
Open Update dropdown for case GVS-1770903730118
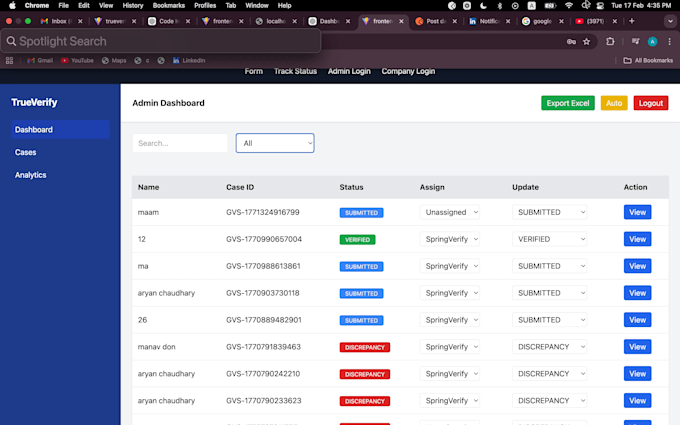(549, 293)
